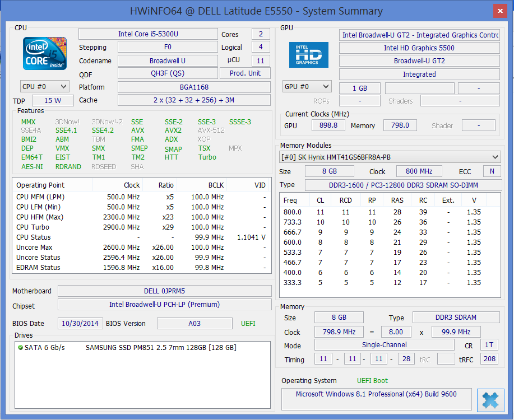Image resolution: width=514 pixels, height=420 pixels.
Task: Click the TSX feature label
Action: pyautogui.click(x=204, y=148)
